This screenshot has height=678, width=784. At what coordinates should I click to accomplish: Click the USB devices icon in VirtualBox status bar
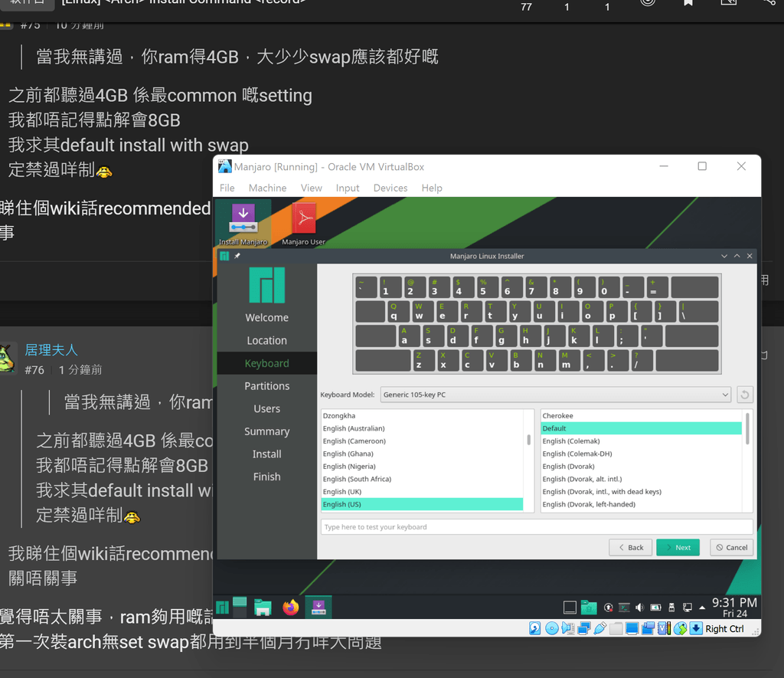tap(600, 628)
